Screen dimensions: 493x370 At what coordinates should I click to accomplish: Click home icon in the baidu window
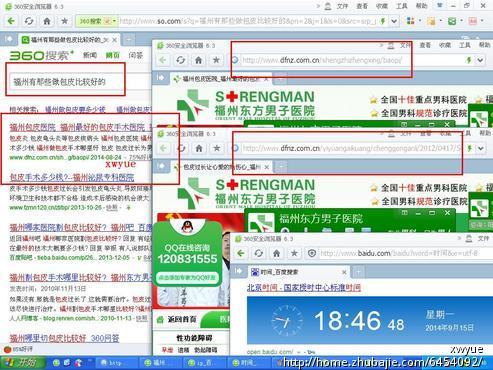pyautogui.click(x=276, y=253)
